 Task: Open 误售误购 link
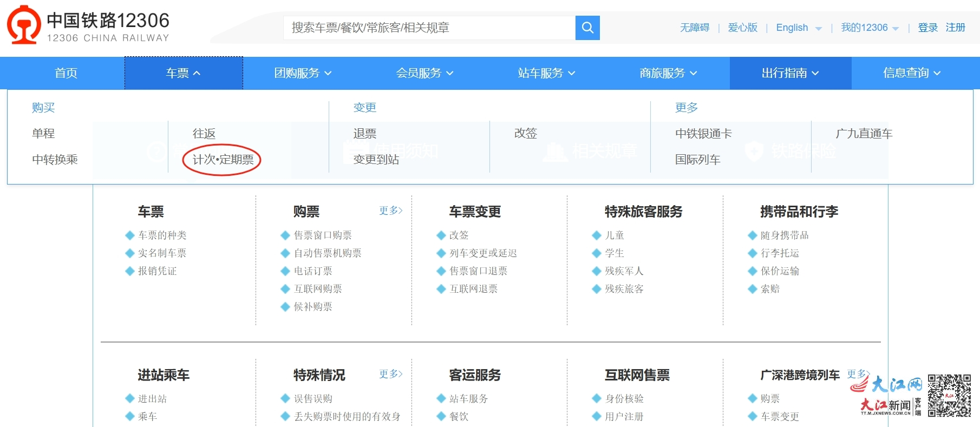pos(313,398)
